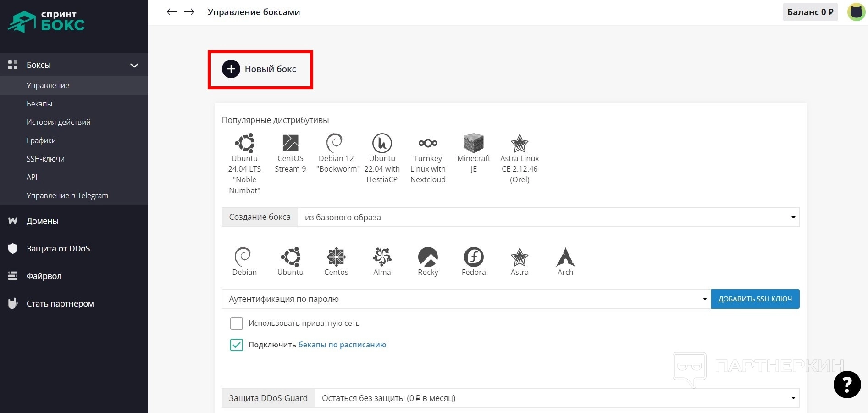Choose the Arch base image icon
This screenshot has height=413, width=868.
tap(565, 257)
